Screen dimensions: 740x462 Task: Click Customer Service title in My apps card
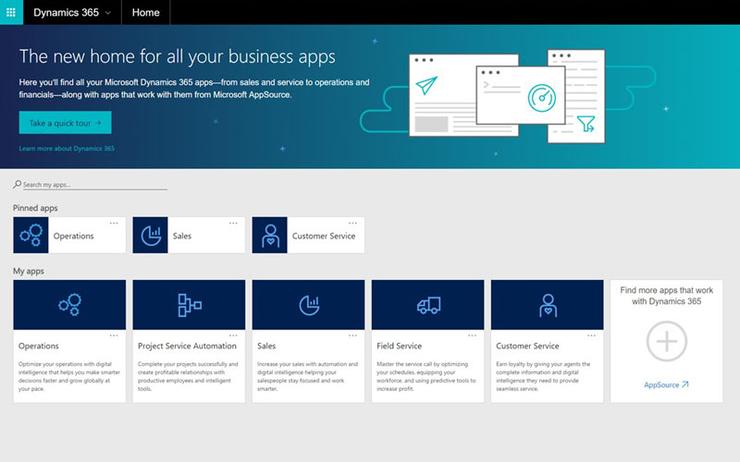tap(528, 346)
